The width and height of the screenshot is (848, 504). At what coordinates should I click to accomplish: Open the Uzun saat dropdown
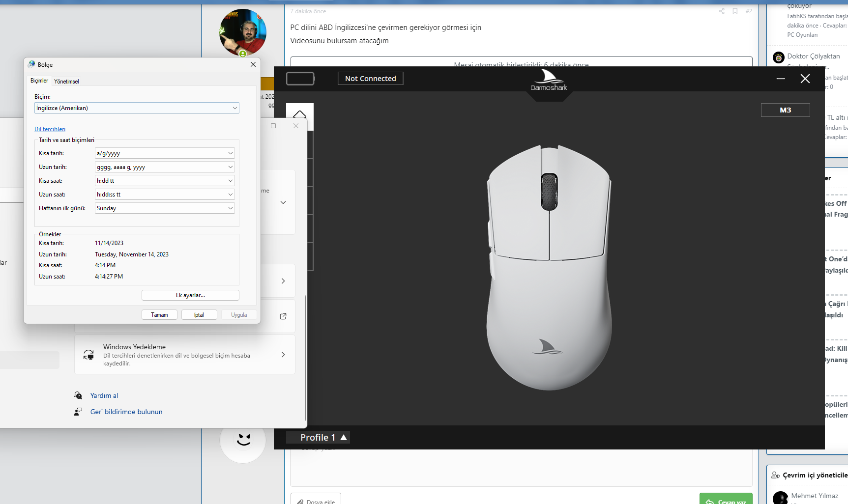click(165, 195)
